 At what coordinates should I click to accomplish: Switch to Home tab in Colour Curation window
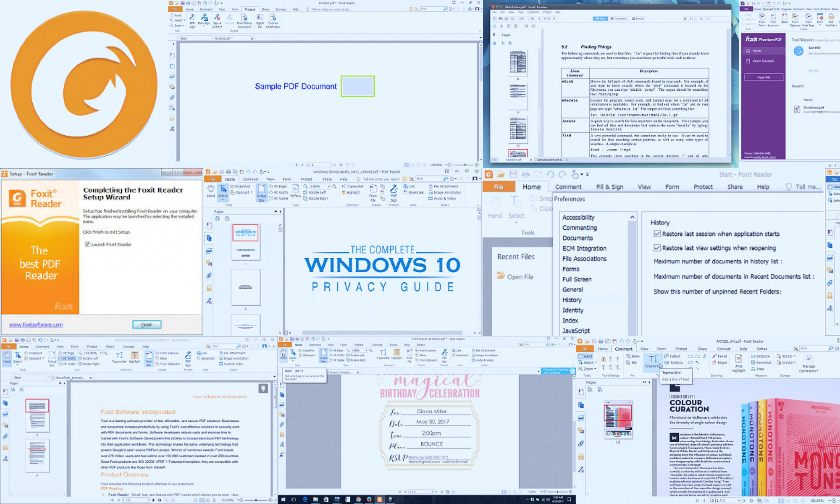pyautogui.click(x=603, y=349)
